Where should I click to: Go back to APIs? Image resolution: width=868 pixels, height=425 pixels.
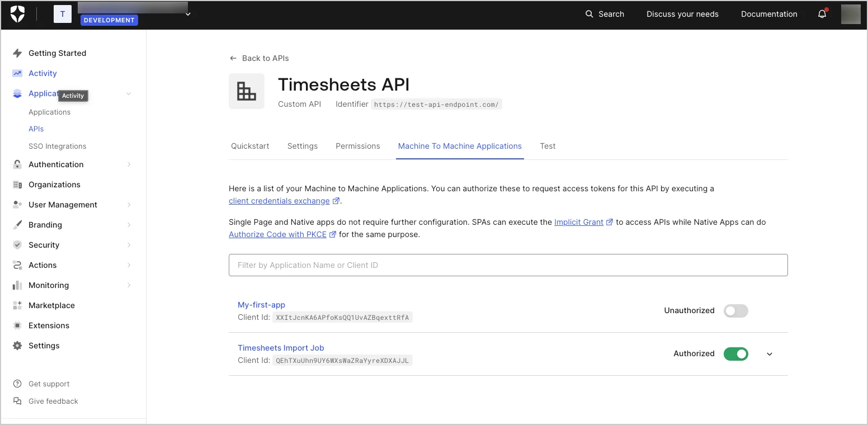coord(259,58)
